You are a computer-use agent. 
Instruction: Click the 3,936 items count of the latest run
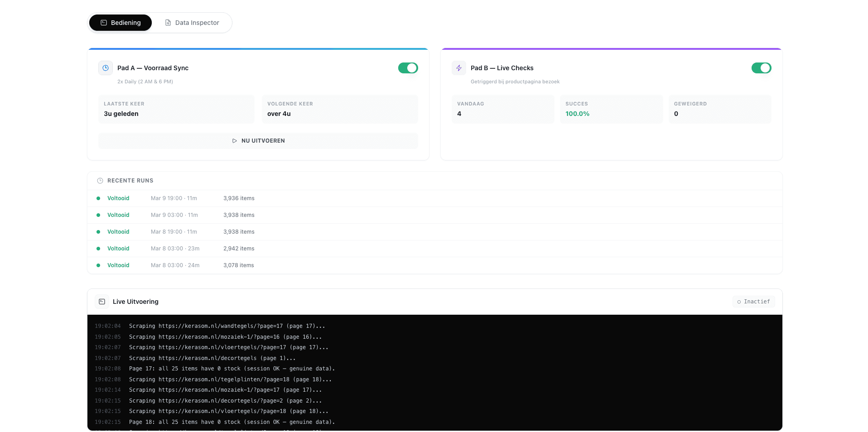click(x=239, y=198)
